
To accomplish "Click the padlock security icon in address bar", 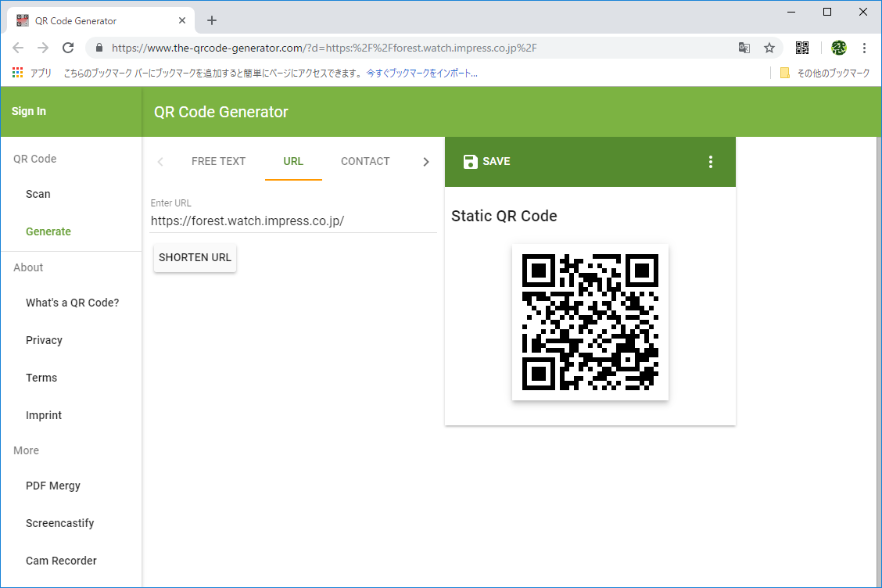I will click(x=99, y=48).
